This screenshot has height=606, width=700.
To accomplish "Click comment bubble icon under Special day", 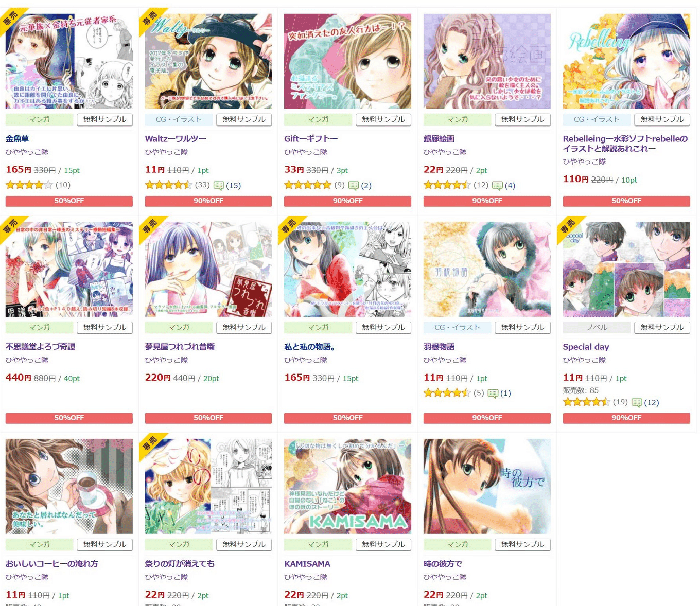I will coord(637,402).
